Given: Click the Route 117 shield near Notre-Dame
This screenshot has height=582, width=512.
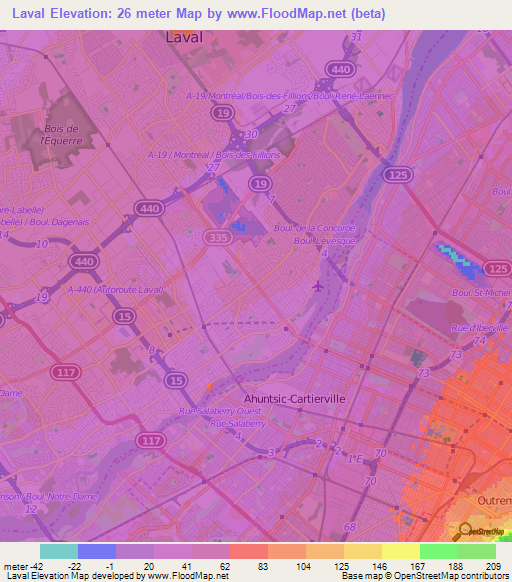Looking at the screenshot, I should [66, 372].
